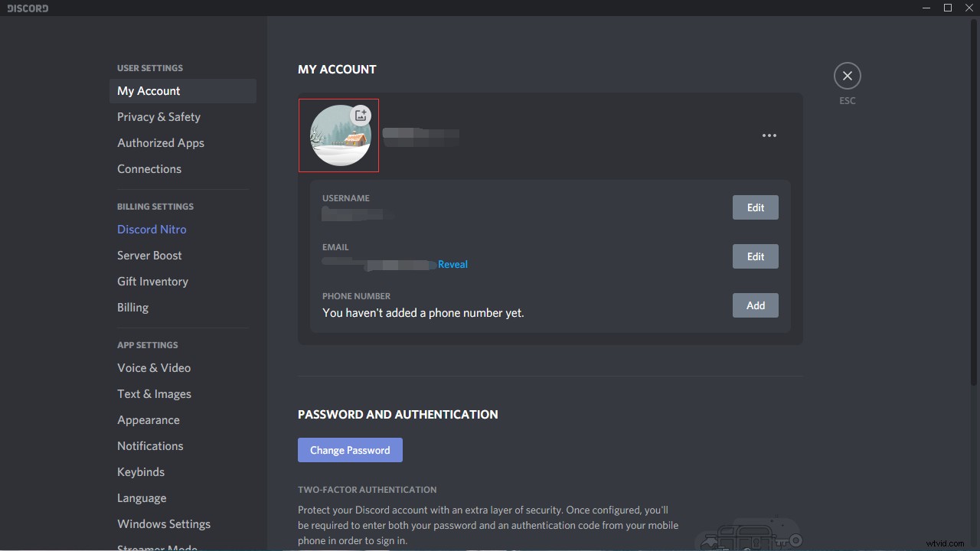The width and height of the screenshot is (980, 551).
Task: Open Server Boost settings
Action: (x=149, y=255)
